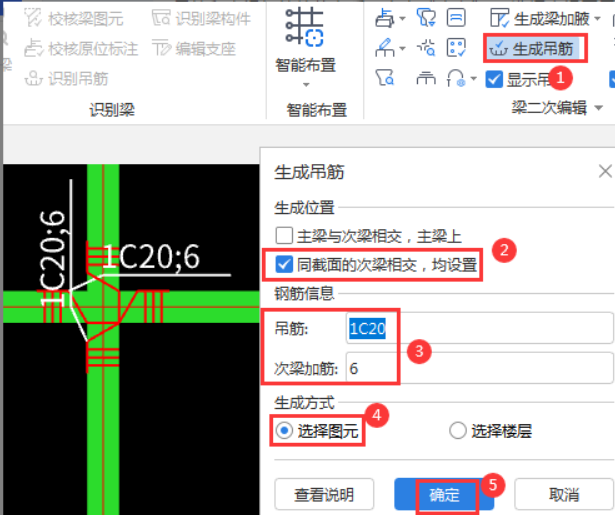The width and height of the screenshot is (615, 515).
Task: Toggle 同截面的次梁相交，均设置 checkbox
Action: tap(284, 264)
